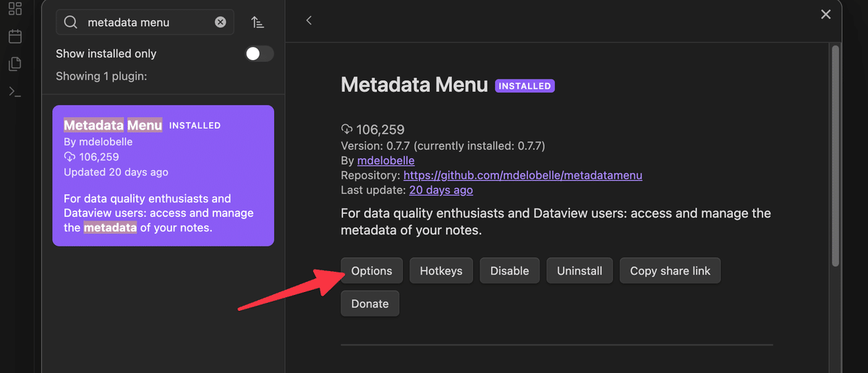
Task: Clear the plugin search text
Action: point(221,22)
